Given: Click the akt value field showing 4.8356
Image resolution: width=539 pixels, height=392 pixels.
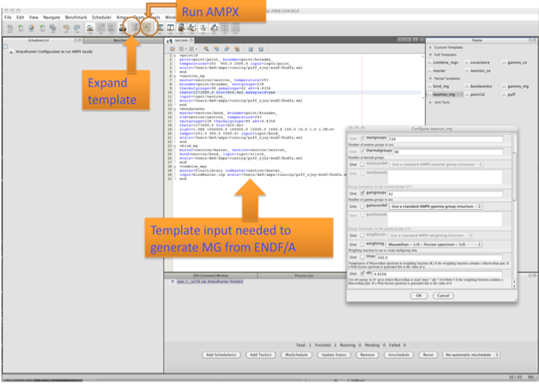Looking at the screenshot, I should coord(437,274).
